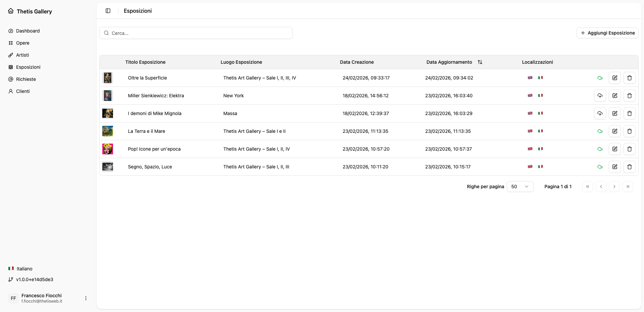Edit the 'Oltre la Superficie' exhibition
The image size is (644, 312).
pyautogui.click(x=614, y=78)
